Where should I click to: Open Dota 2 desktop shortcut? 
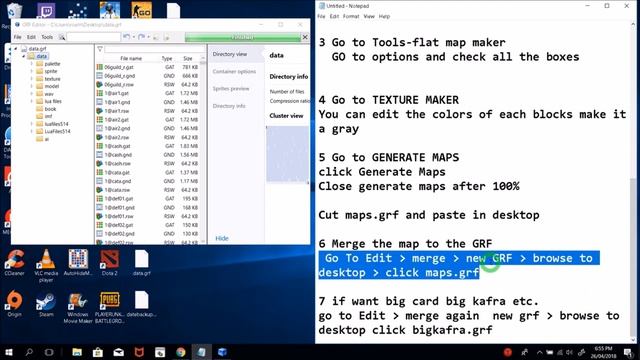[x=109, y=263]
